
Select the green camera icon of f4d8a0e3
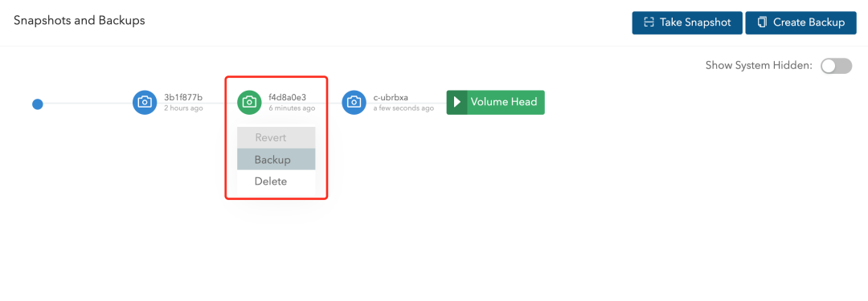[249, 103]
